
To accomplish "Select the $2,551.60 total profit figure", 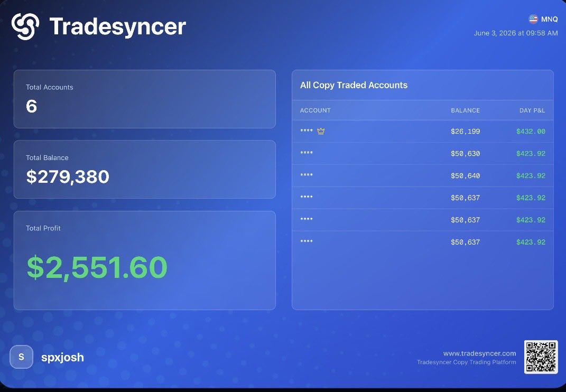I will click(x=97, y=267).
